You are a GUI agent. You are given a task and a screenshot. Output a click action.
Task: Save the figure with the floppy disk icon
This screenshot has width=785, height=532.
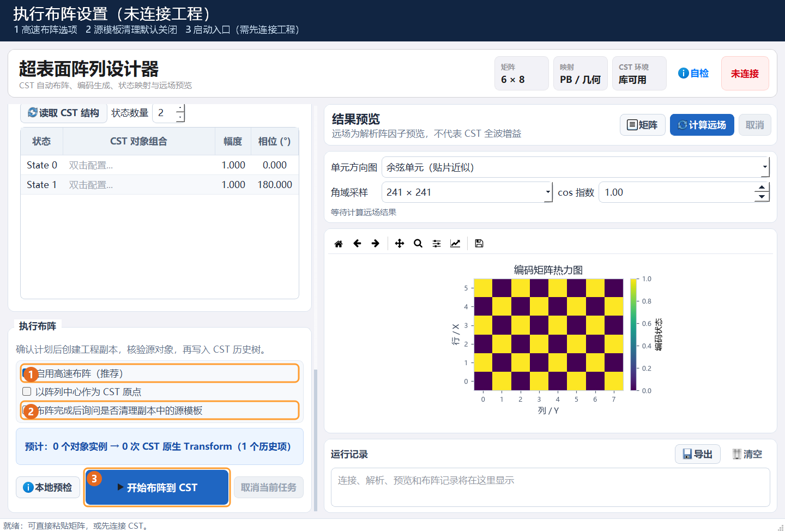coord(479,244)
